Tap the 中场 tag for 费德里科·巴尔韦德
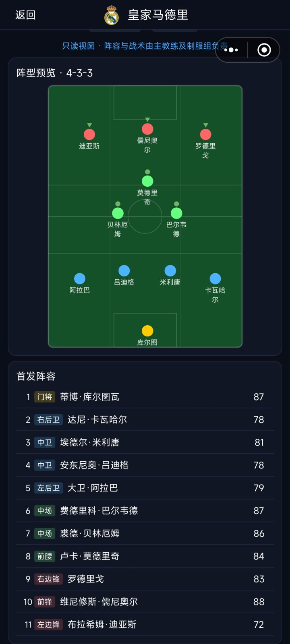 (45, 511)
